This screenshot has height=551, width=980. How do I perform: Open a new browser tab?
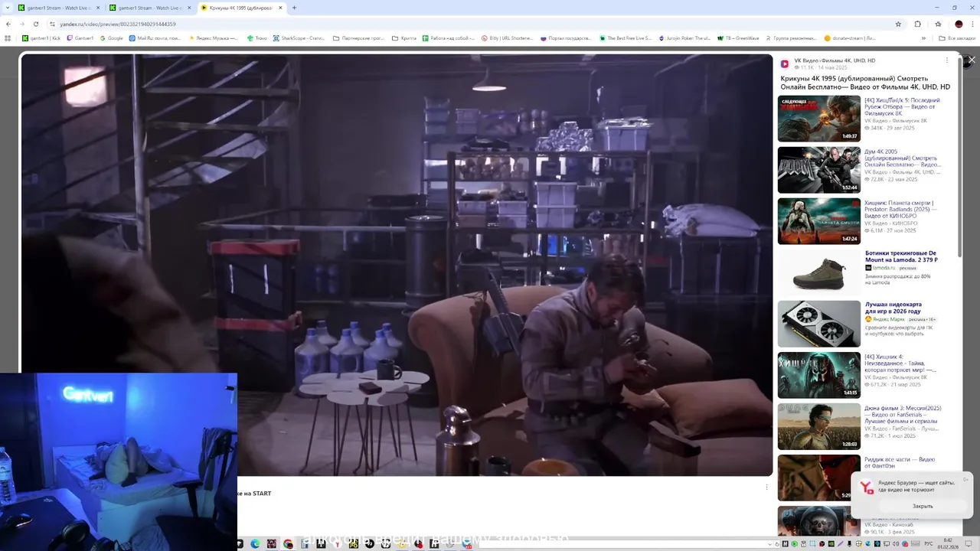(x=294, y=8)
